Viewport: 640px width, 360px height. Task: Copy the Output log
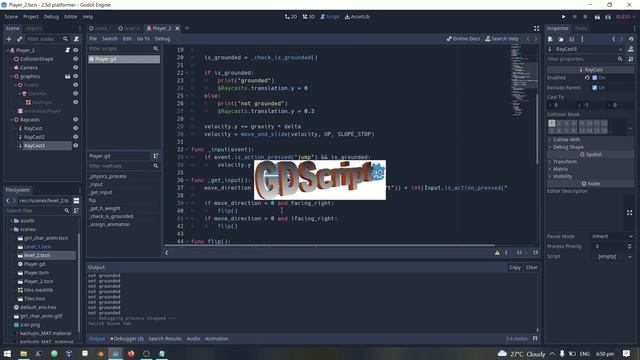[x=515, y=267]
